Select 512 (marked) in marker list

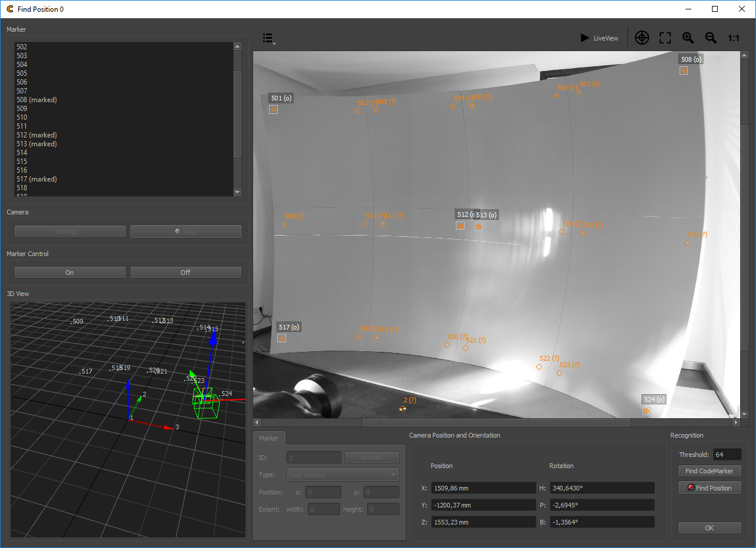click(36, 135)
